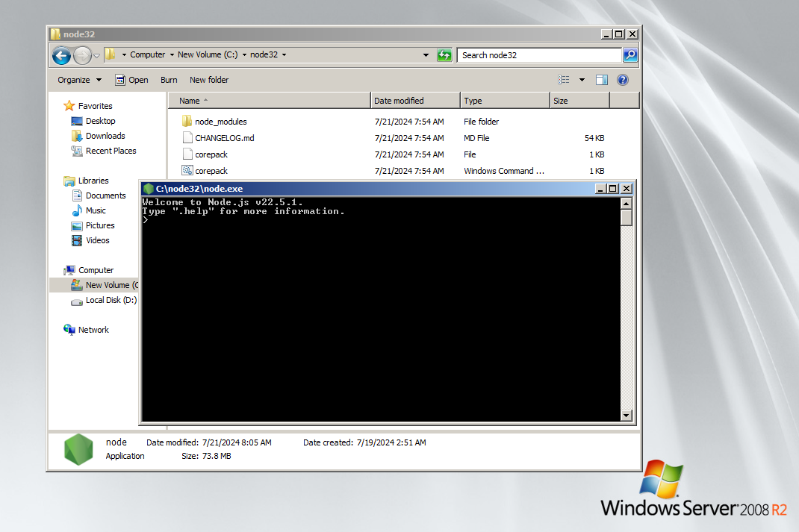
Task: Click the Network globe icon
Action: click(x=69, y=329)
